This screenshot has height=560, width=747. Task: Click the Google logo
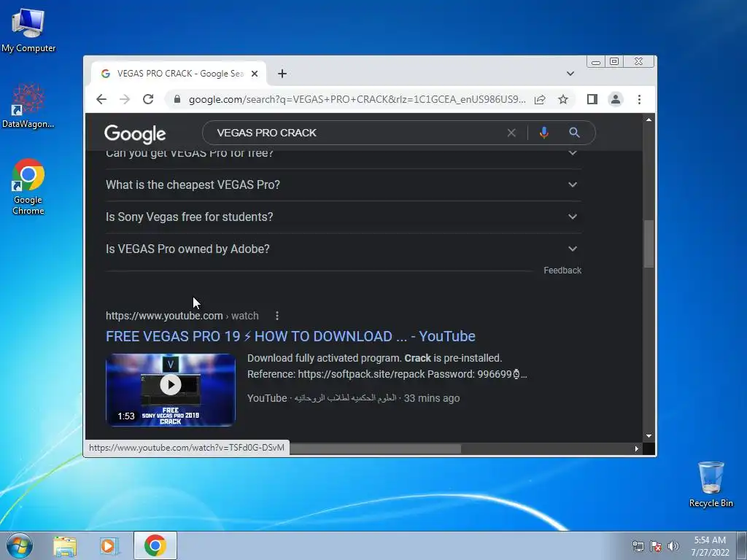pyautogui.click(x=135, y=134)
